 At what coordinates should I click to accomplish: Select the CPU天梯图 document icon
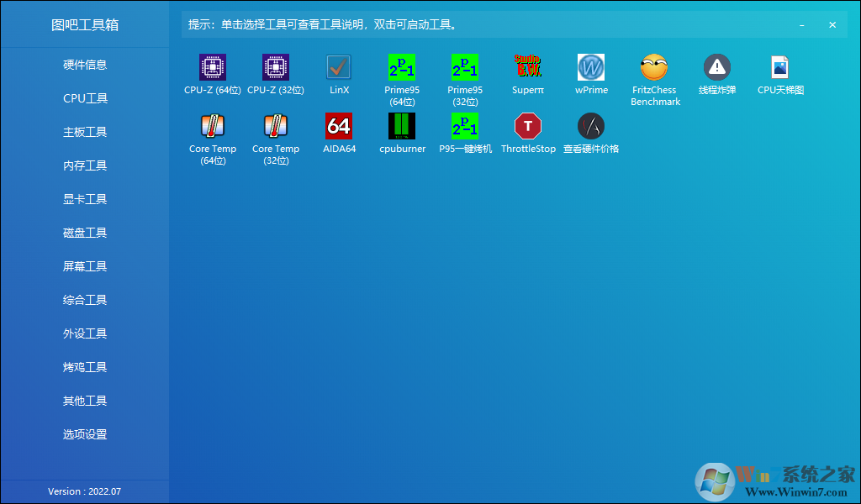780,67
